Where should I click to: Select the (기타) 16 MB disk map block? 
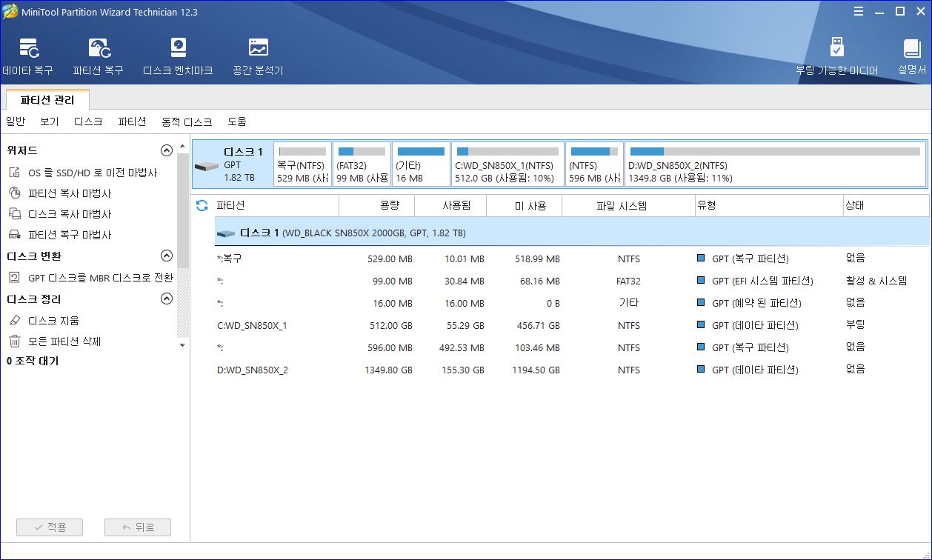pos(421,164)
